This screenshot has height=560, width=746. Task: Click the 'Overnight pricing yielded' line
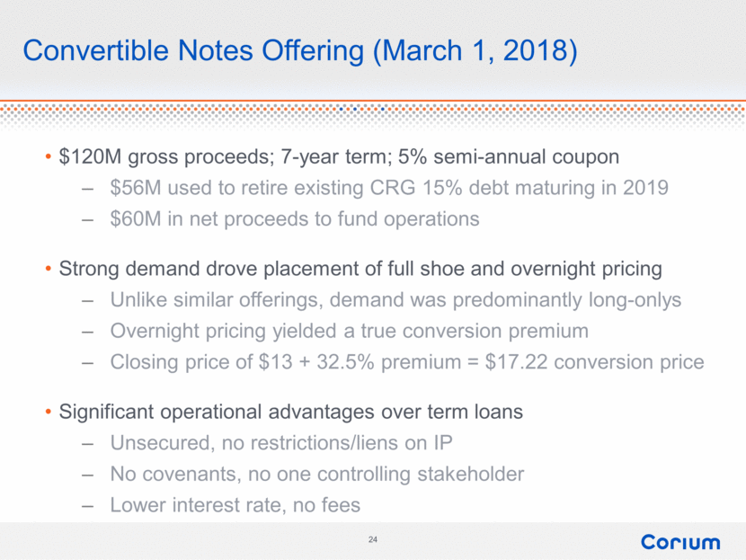tap(349, 331)
